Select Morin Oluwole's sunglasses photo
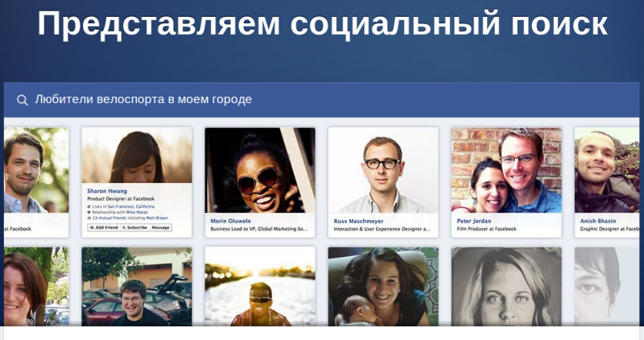This screenshot has width=644, height=340. coord(260,170)
